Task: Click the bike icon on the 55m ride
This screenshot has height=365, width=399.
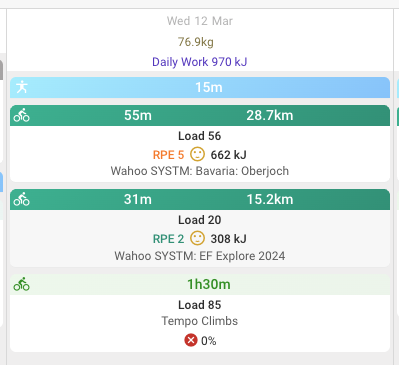Action: 22,115
